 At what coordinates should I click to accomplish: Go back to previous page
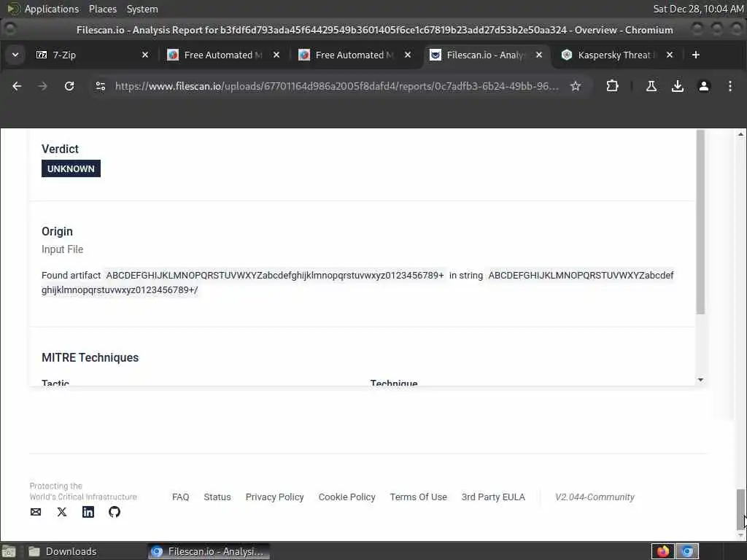[x=17, y=86]
